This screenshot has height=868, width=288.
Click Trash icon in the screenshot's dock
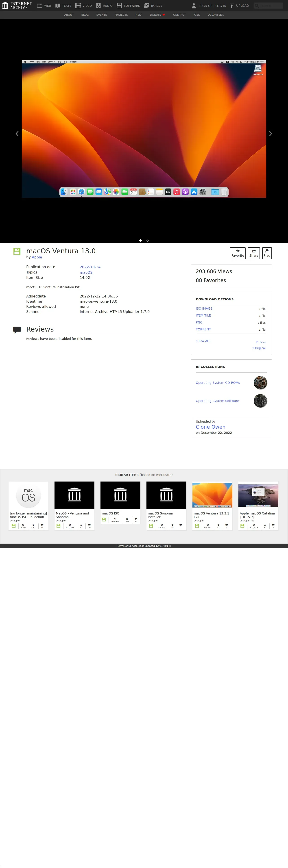[x=224, y=192]
